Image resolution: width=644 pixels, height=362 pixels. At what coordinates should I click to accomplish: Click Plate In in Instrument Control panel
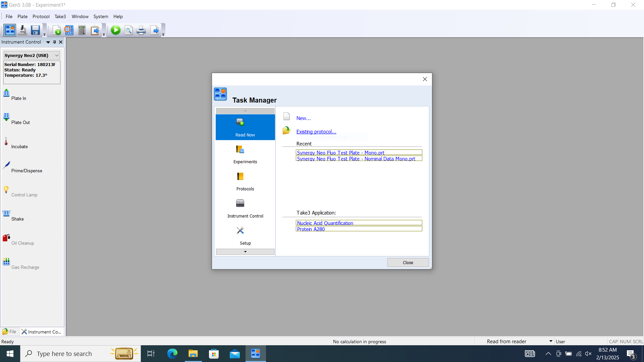pos(15,95)
